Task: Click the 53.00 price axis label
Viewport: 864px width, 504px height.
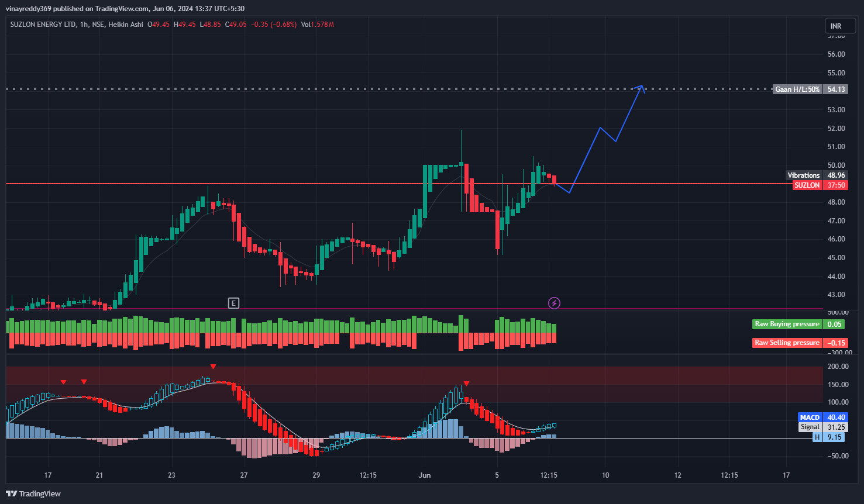Action: click(836, 110)
